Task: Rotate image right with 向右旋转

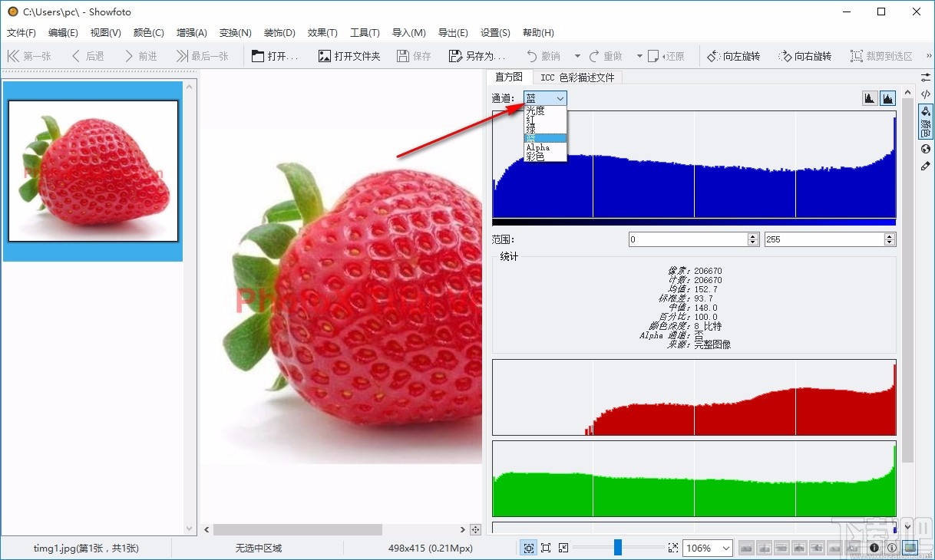Action: 804,56
